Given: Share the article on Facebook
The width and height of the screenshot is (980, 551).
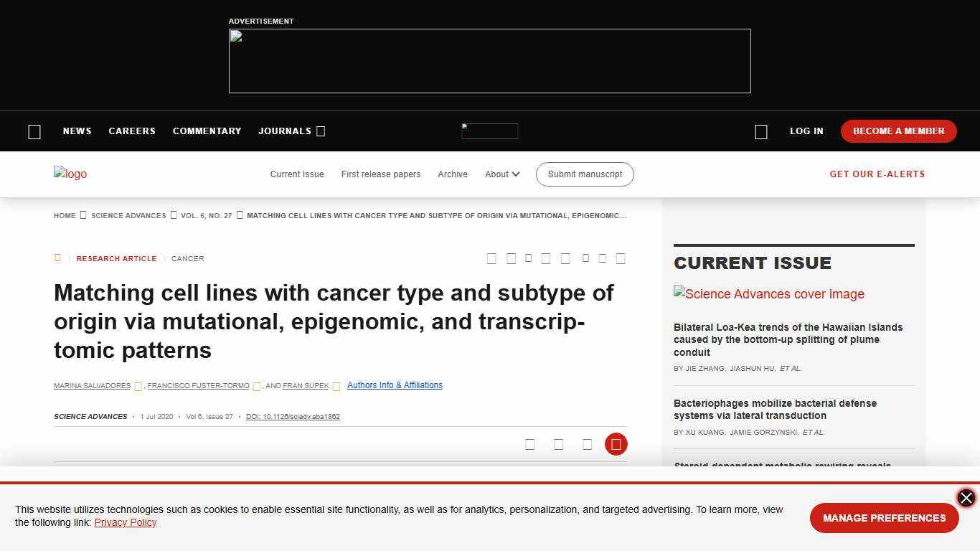Looking at the screenshot, I should 491,258.
